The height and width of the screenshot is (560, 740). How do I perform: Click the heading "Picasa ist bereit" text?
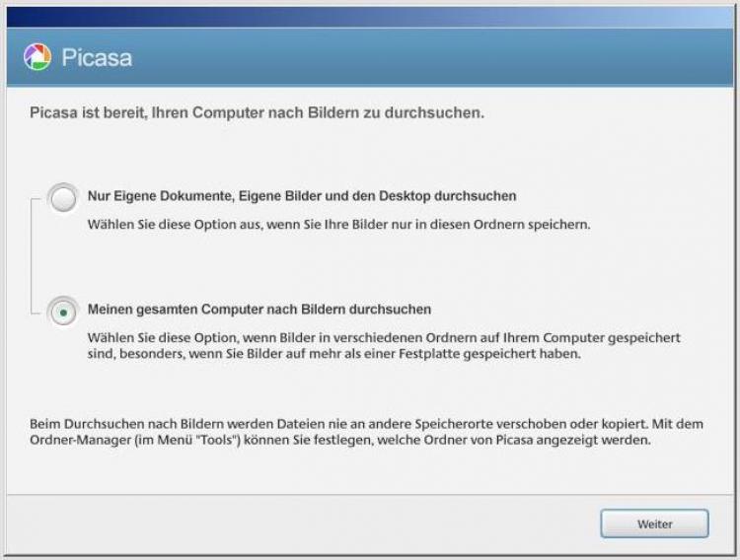(x=257, y=113)
